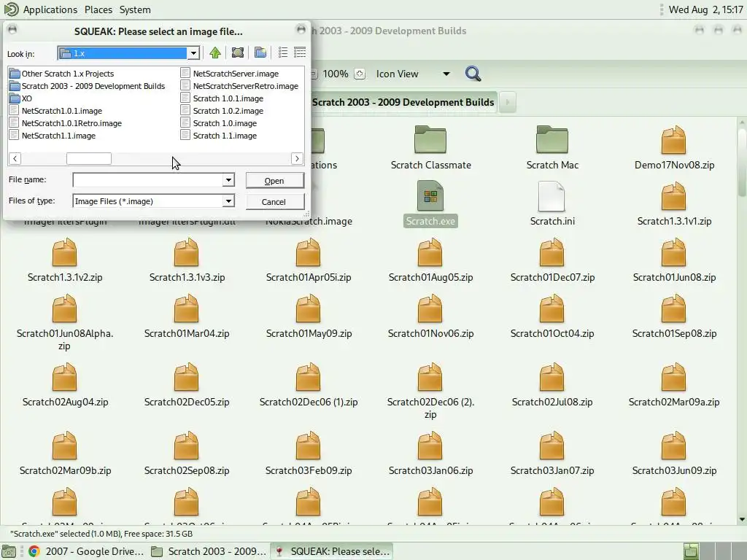747x560 pixels.
Task: Click show desktop icon in bottom panel
Action: pos(9,551)
